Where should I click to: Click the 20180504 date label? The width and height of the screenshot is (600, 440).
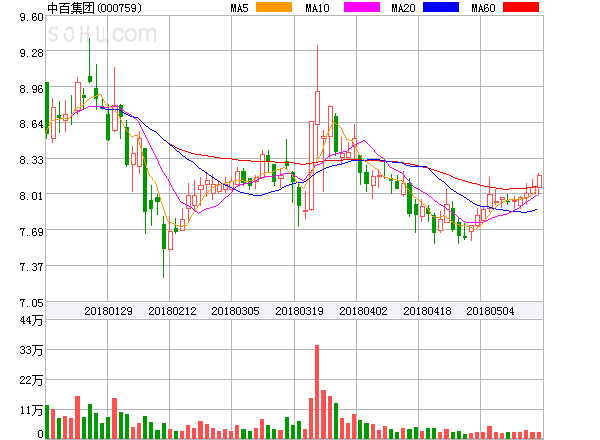coord(490,311)
